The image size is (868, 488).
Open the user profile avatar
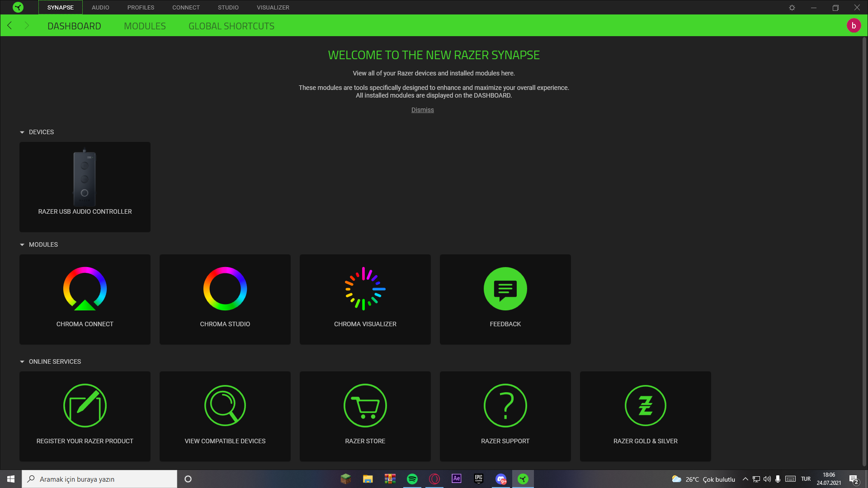[854, 26]
